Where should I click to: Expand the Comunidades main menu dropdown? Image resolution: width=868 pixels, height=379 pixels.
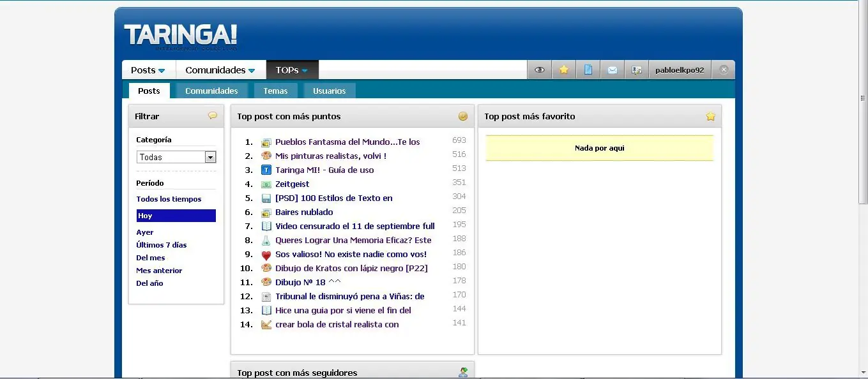point(220,70)
